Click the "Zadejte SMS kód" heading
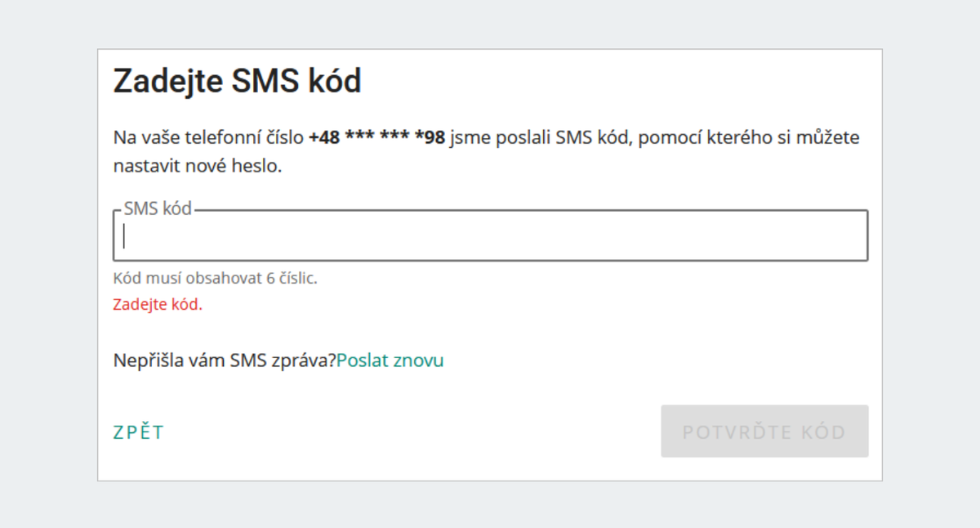 (237, 82)
